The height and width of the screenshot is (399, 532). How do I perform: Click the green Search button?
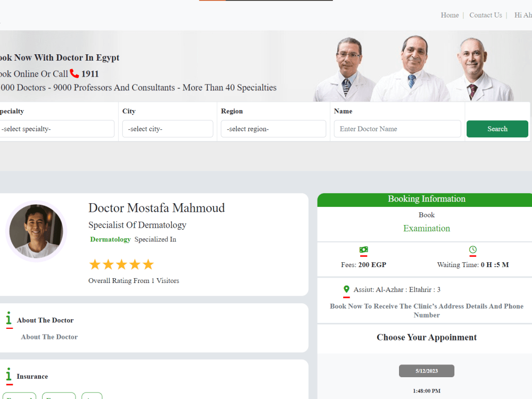tap(497, 129)
